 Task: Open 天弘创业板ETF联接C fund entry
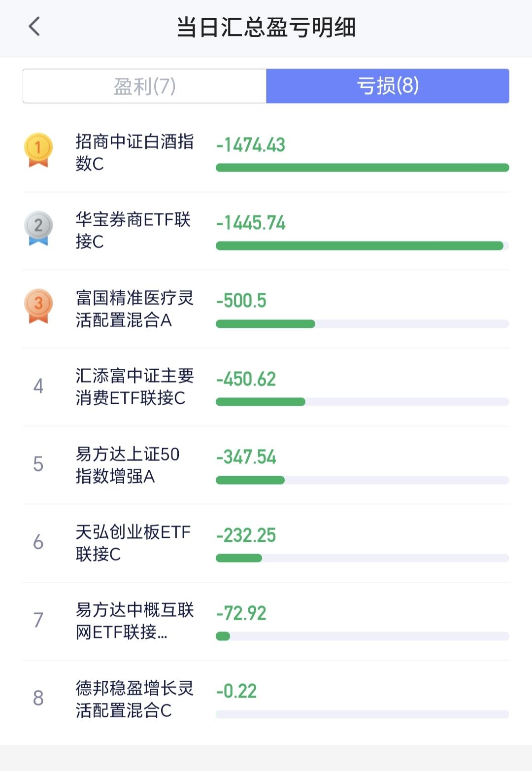click(133, 543)
